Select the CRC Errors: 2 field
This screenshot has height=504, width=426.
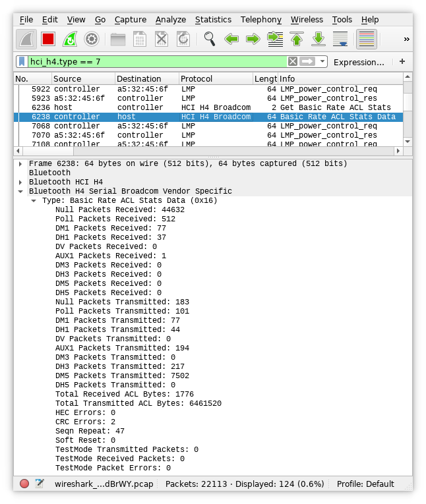tap(85, 422)
